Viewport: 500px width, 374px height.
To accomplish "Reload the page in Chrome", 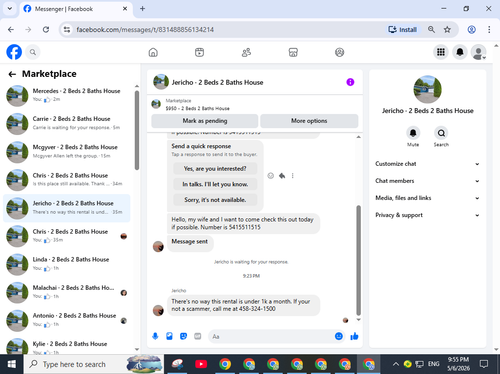I will pos(46,30).
